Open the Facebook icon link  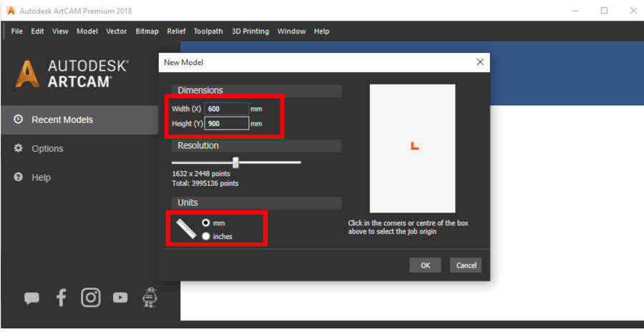[x=62, y=298]
